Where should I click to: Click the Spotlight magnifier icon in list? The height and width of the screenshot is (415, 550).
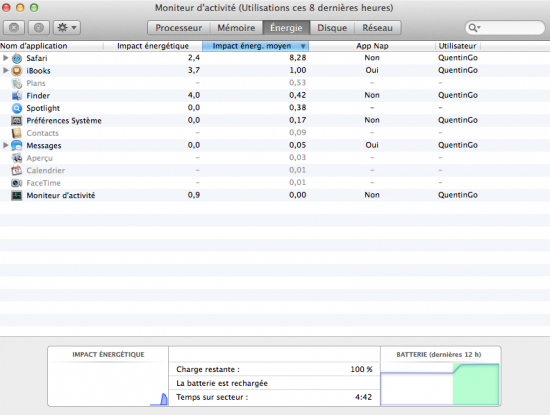(x=16, y=108)
